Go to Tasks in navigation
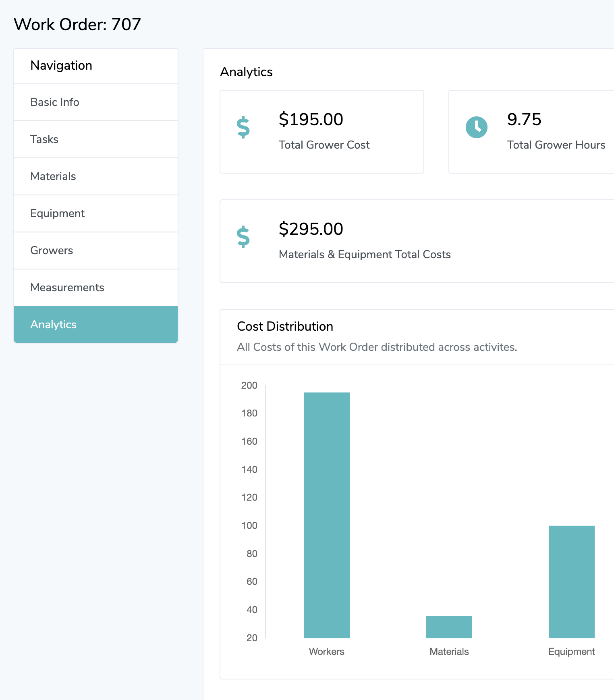 [96, 139]
